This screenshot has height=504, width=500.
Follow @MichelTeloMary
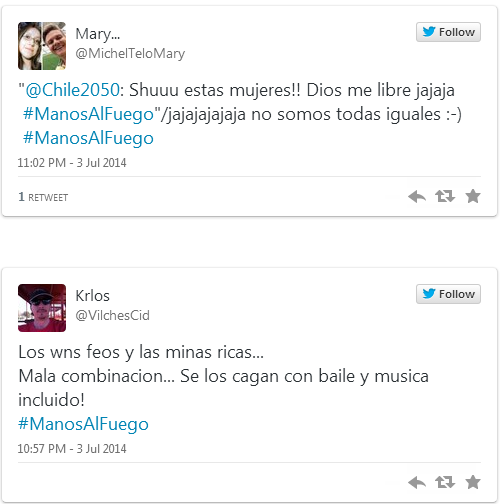coord(448,32)
